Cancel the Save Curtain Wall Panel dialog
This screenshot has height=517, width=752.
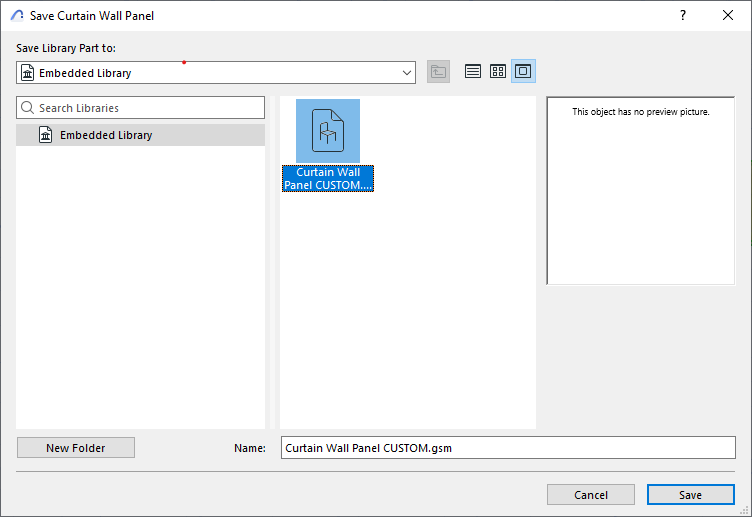(591, 495)
